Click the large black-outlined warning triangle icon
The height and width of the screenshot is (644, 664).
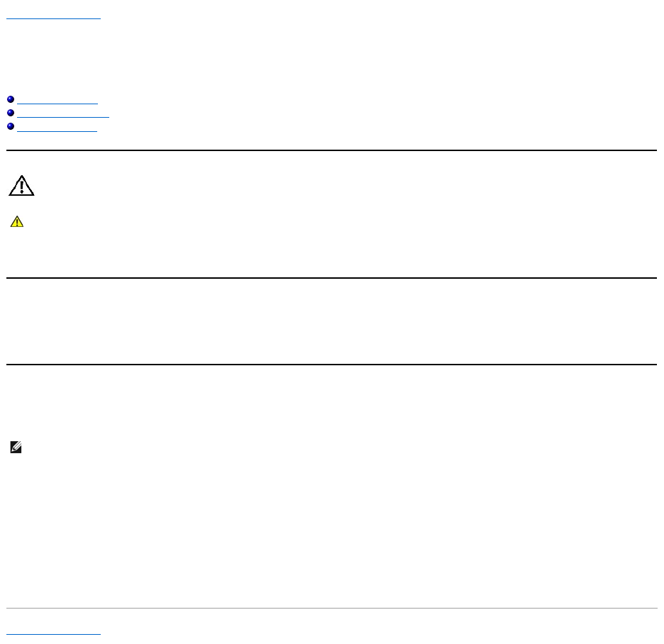(x=21, y=186)
